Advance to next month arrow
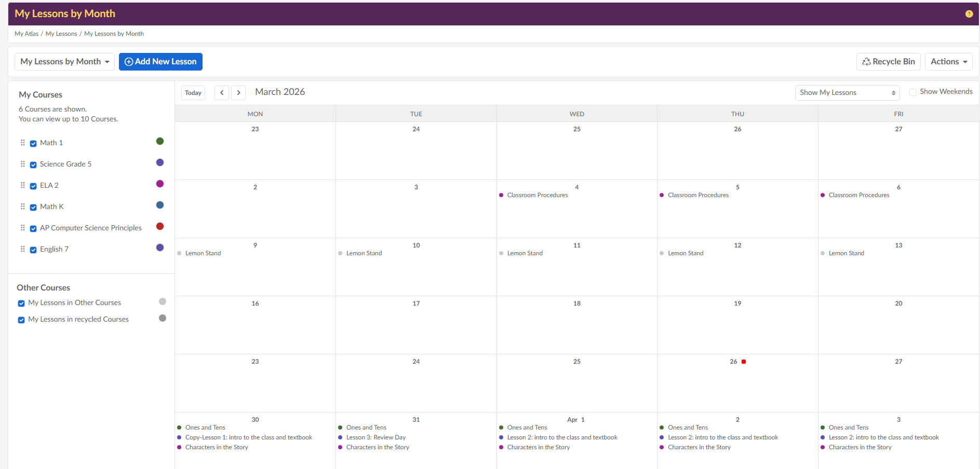This screenshot has height=469, width=980. (x=238, y=93)
